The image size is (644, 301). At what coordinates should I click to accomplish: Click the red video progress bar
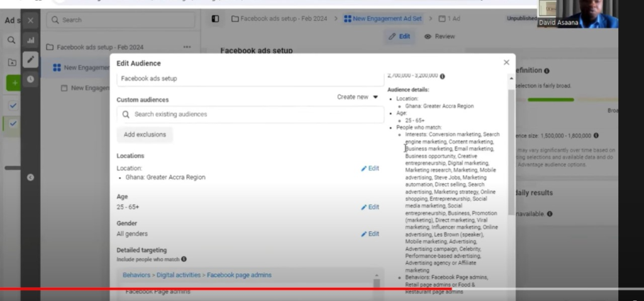coord(226,289)
